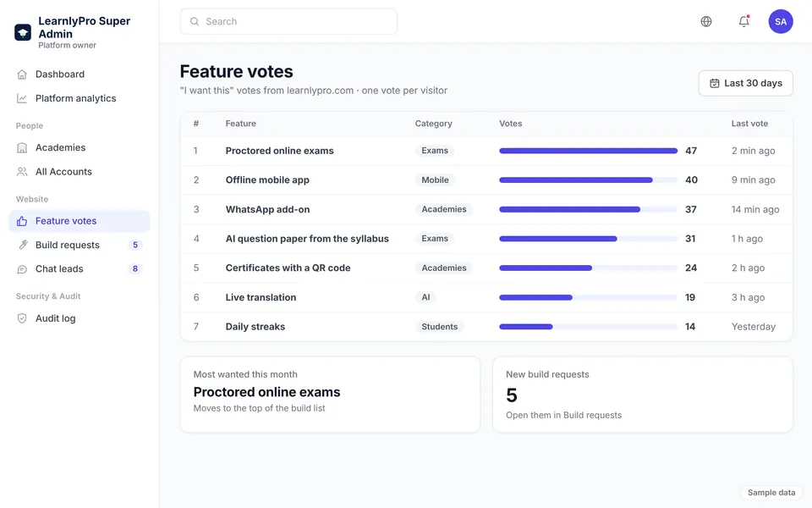Image resolution: width=812 pixels, height=508 pixels.
Task: Click the Last vote column header
Action: point(749,124)
